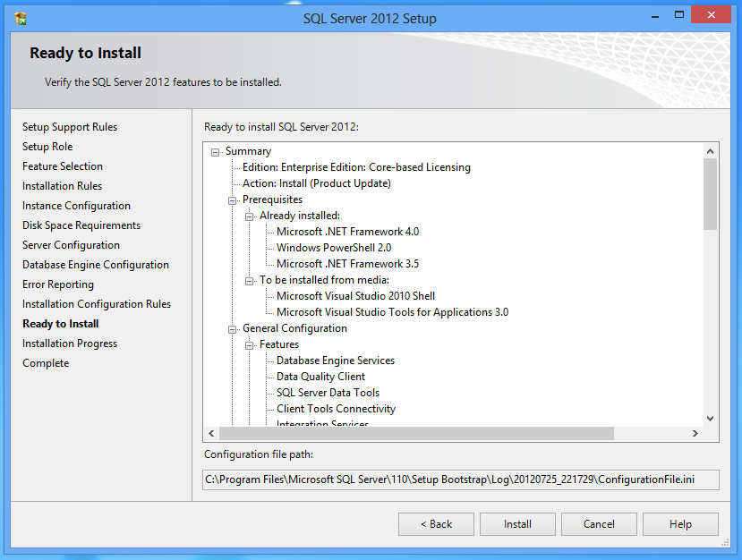
Task: Open Help for this setup page
Action: pos(680,524)
